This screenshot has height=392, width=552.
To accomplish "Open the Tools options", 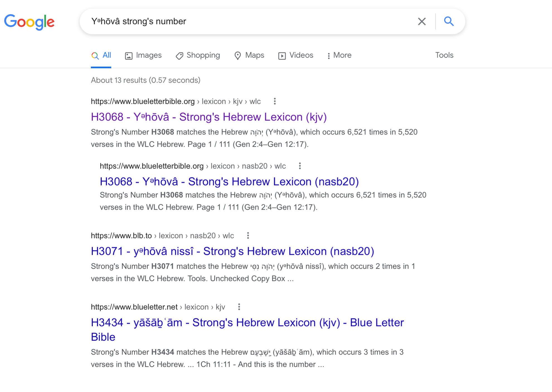I will (x=444, y=55).
